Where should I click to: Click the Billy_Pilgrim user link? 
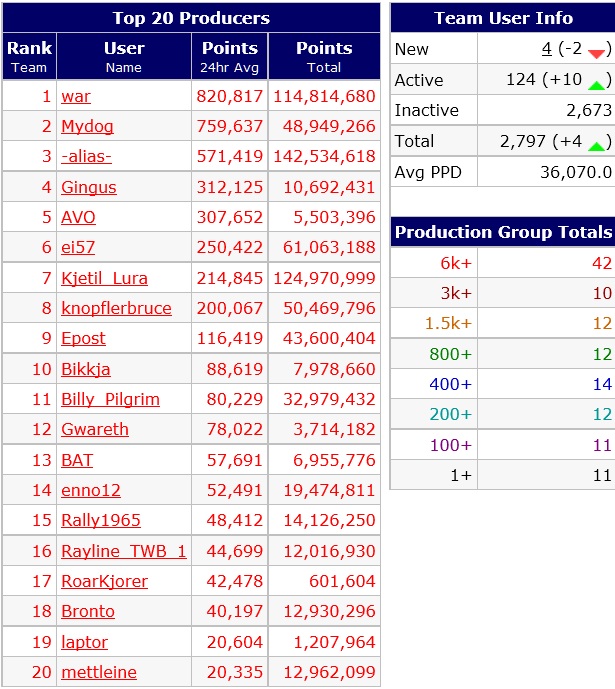click(x=110, y=399)
